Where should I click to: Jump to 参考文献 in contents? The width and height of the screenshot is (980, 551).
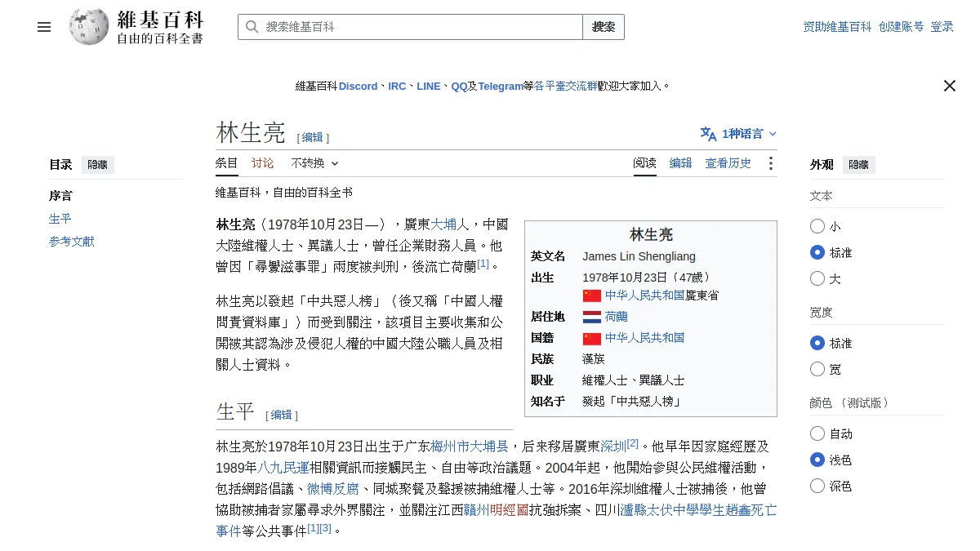[x=72, y=242]
